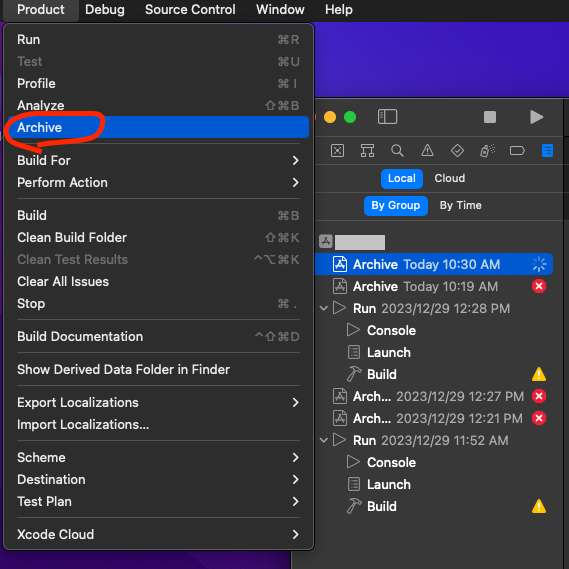Select Build under Run 11:52 AM
The image size is (569, 569).
pos(434,506)
